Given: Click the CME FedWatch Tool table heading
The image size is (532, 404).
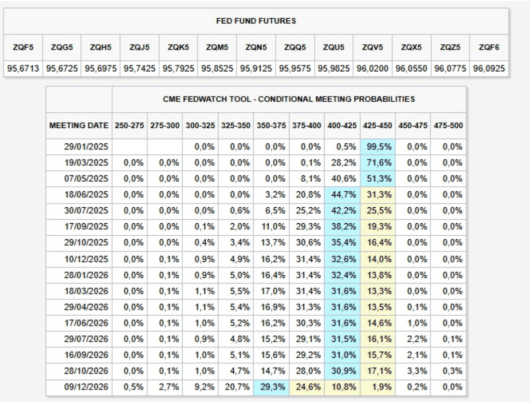Looking at the screenshot, I should click(289, 99).
